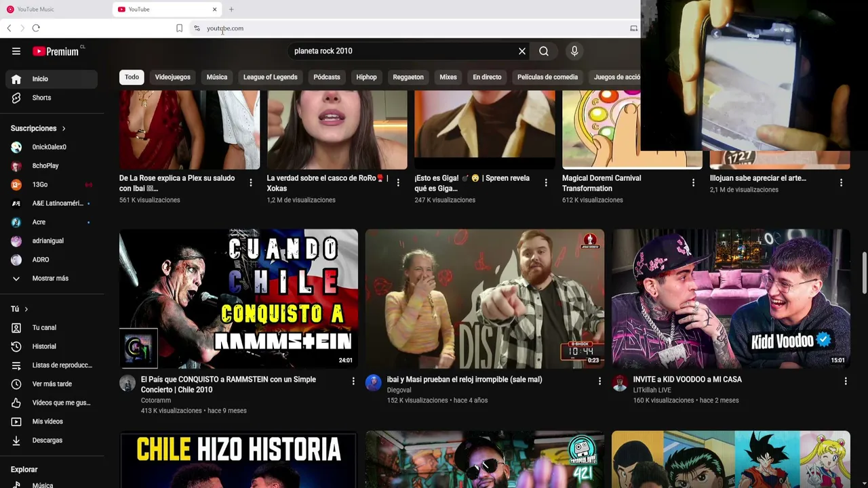The height and width of the screenshot is (488, 868).
Task: Open options for De La Rose short
Action: pyautogui.click(x=251, y=182)
